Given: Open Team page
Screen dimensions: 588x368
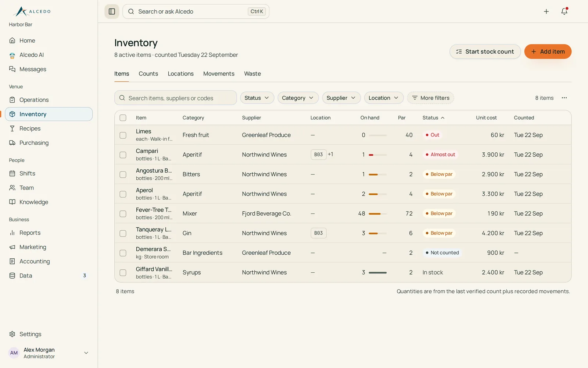Looking at the screenshot, I should click(49, 188).
